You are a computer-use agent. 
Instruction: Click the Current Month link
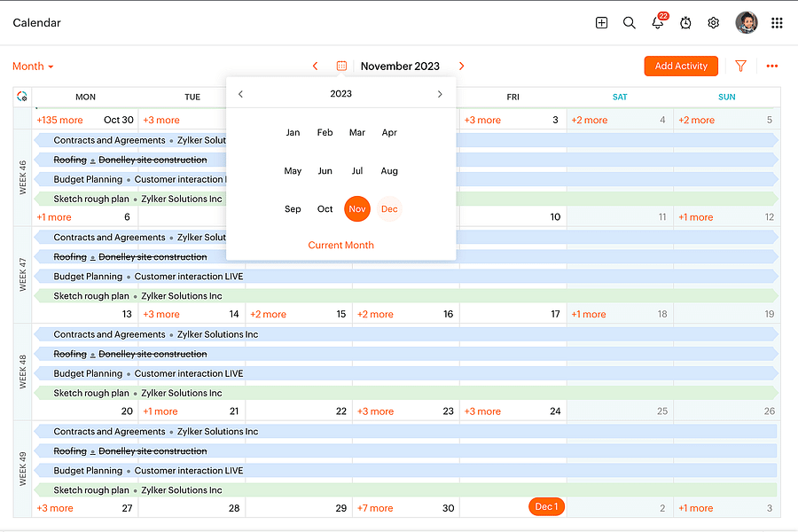340,245
